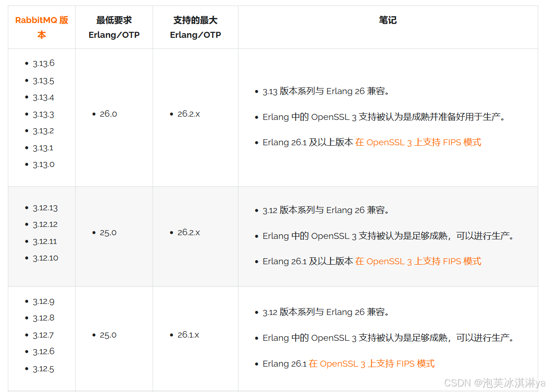547x392 pixels.
Task: Select version 3.12.7 in the list
Action: (x=44, y=335)
